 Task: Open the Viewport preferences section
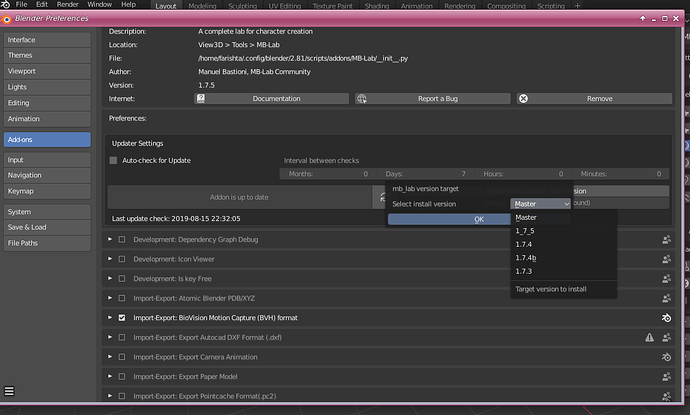47,71
